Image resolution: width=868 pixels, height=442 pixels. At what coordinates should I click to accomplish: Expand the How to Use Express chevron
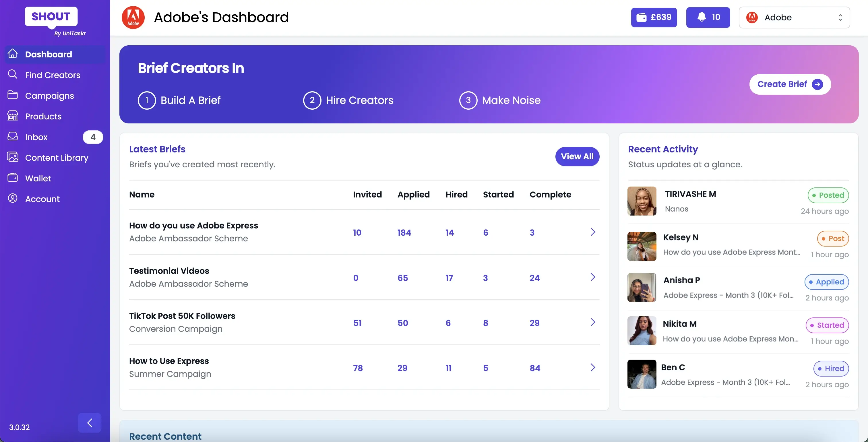pyautogui.click(x=593, y=368)
